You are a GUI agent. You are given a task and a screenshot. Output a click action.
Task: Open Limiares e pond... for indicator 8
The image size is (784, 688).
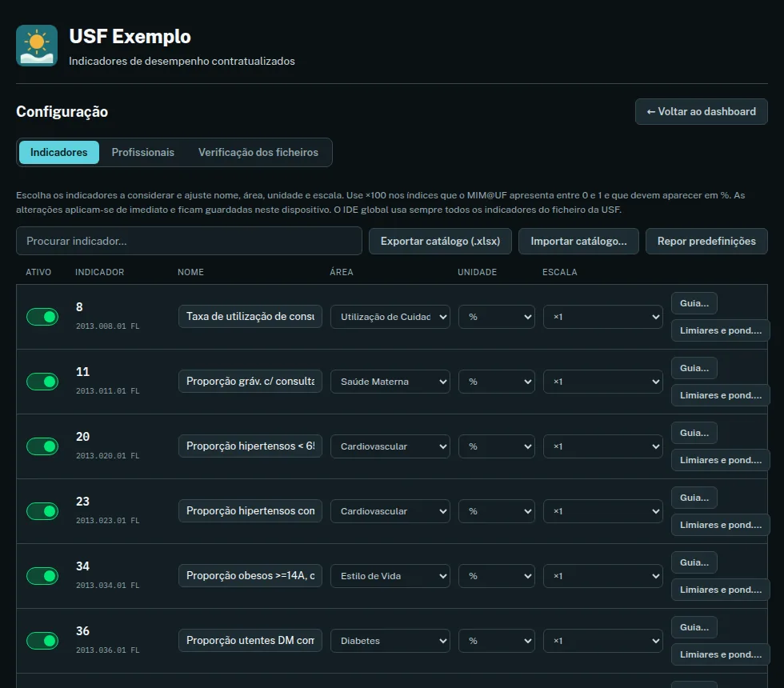(721, 330)
